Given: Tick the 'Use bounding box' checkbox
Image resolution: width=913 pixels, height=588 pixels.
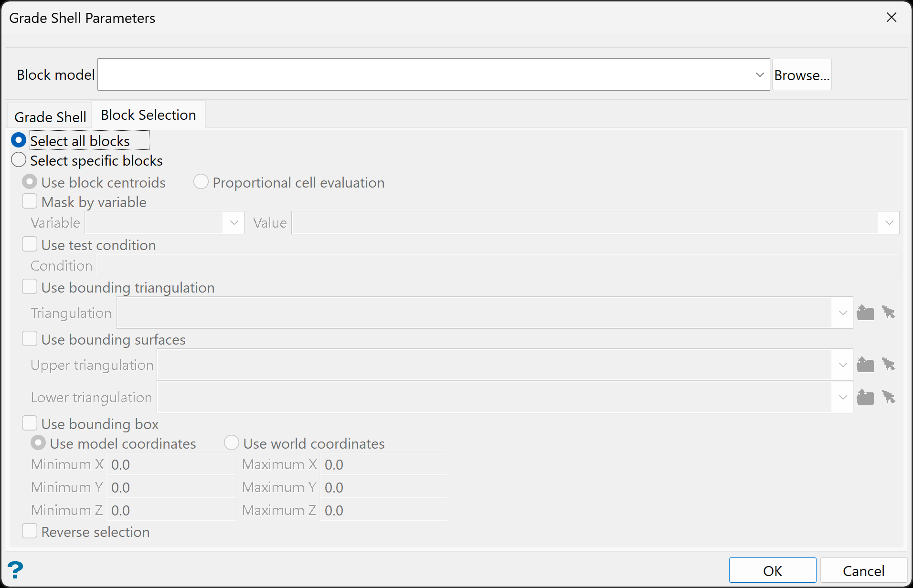Looking at the screenshot, I should (x=30, y=424).
